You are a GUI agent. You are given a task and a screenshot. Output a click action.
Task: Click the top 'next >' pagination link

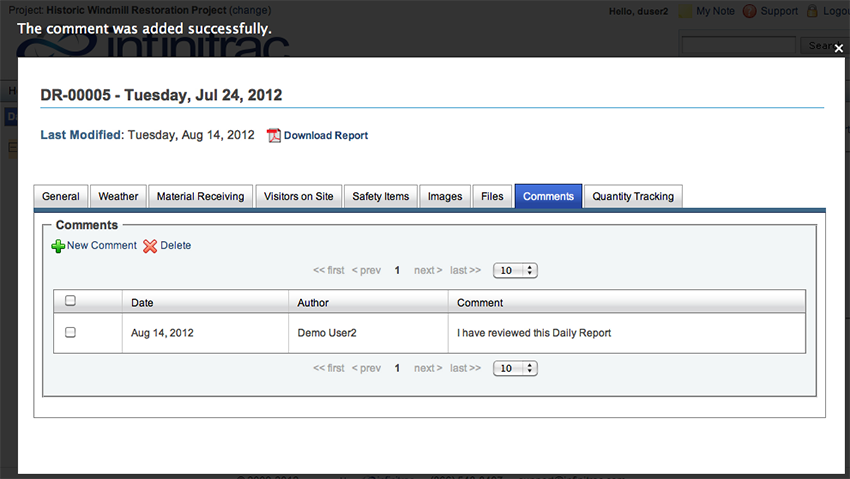428,270
